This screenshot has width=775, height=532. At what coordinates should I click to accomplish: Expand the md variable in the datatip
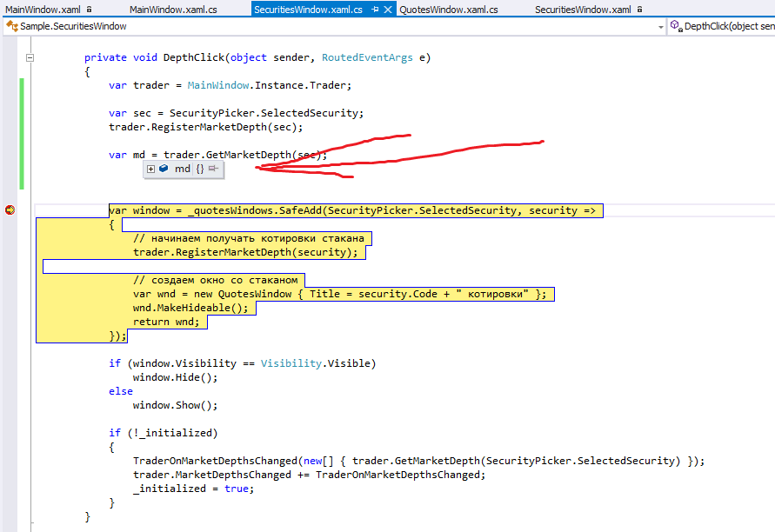pyautogui.click(x=150, y=169)
